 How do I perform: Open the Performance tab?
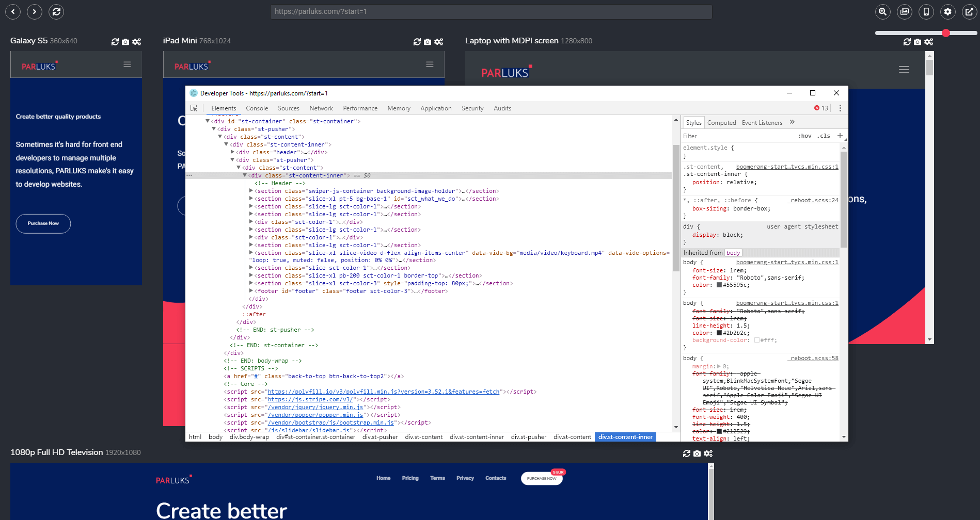point(360,108)
